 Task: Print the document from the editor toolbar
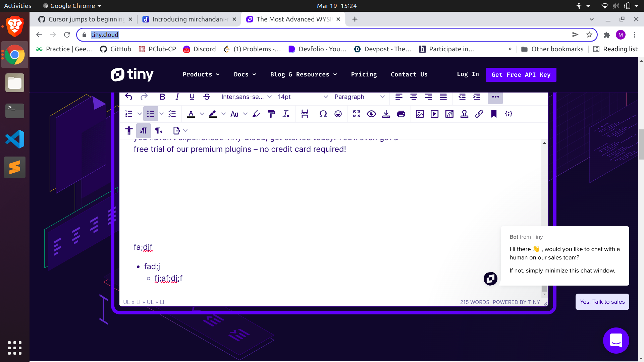pos(401,114)
